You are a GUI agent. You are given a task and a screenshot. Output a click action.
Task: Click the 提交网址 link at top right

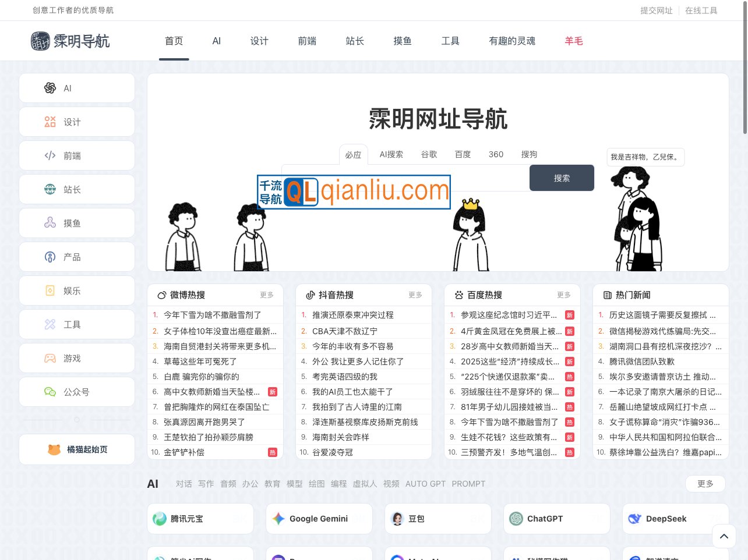[657, 10]
